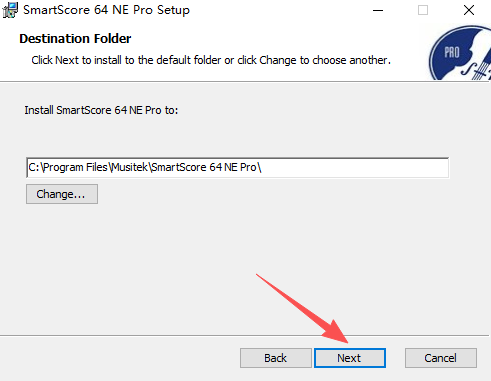Click the SmartScore PRO violin logo

click(460, 53)
